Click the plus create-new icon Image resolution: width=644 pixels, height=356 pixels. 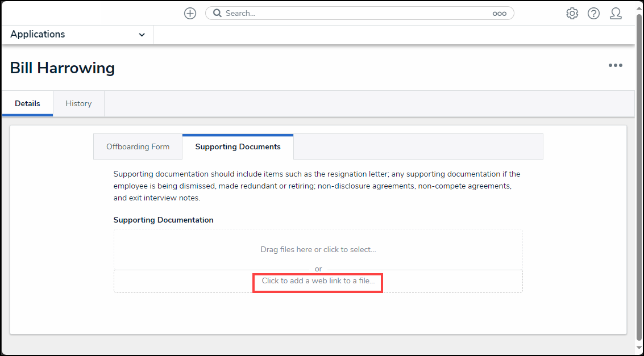pos(190,14)
